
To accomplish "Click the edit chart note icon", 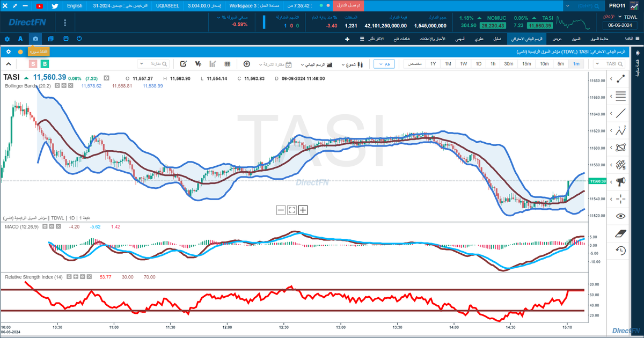I will (184, 64).
